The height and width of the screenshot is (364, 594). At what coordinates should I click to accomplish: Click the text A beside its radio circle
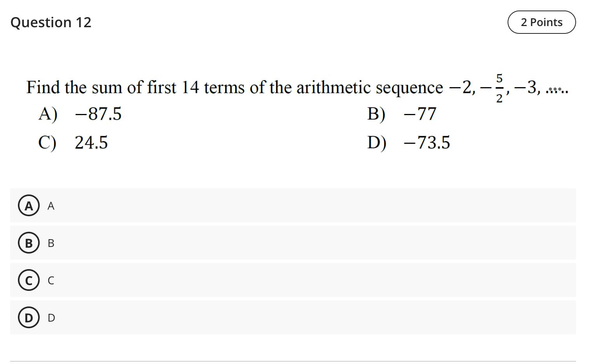[x=51, y=206]
